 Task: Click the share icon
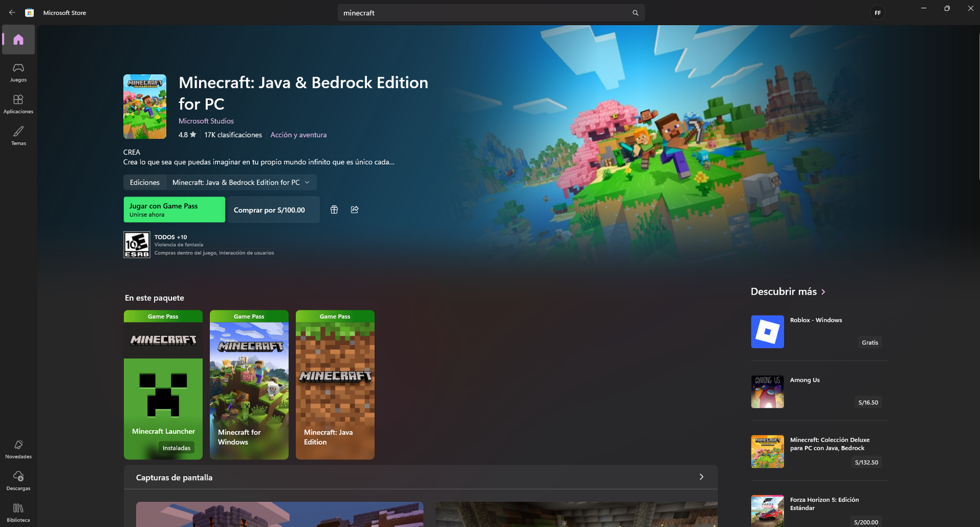pos(355,210)
